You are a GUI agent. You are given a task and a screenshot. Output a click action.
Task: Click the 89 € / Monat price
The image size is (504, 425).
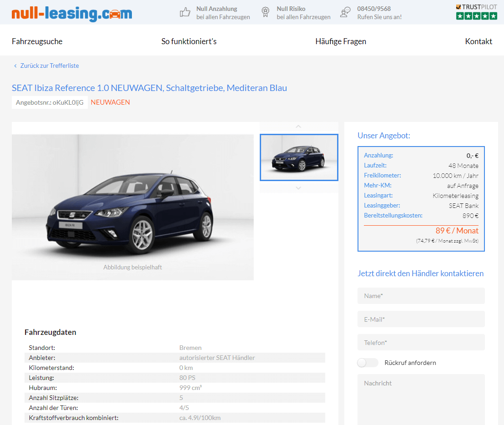click(457, 231)
